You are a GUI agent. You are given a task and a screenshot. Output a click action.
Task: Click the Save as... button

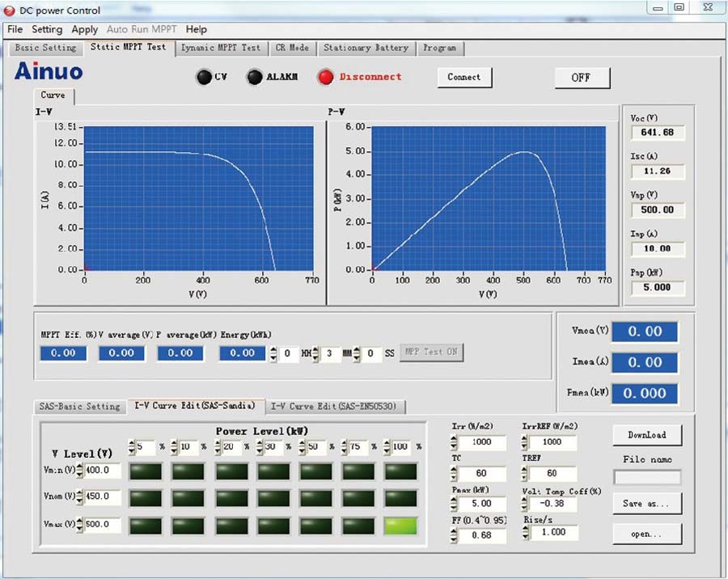[646, 503]
